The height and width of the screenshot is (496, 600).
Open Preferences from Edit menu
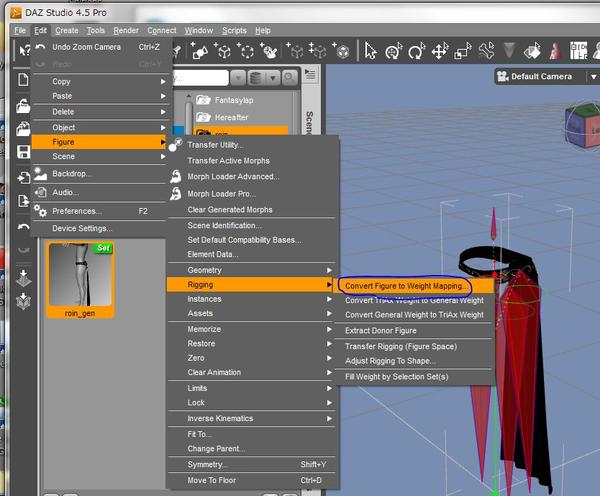[99, 211]
